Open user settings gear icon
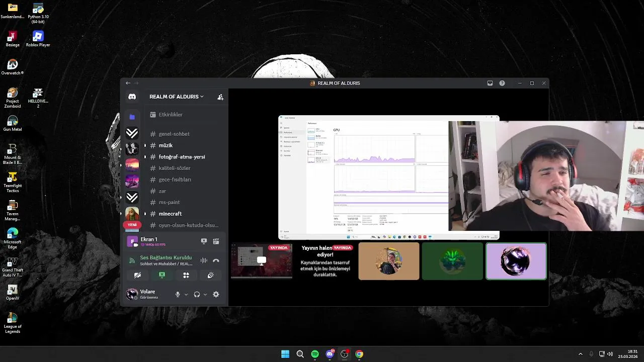The height and width of the screenshot is (362, 644). (x=216, y=295)
